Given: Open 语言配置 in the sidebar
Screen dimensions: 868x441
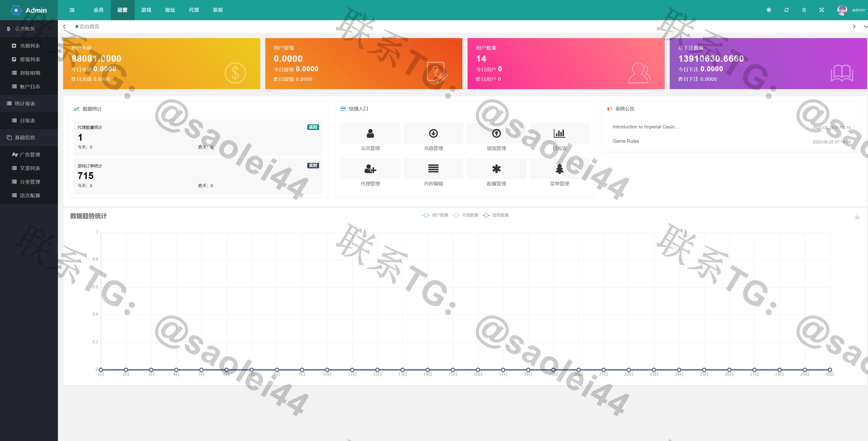Looking at the screenshot, I should (29, 196).
